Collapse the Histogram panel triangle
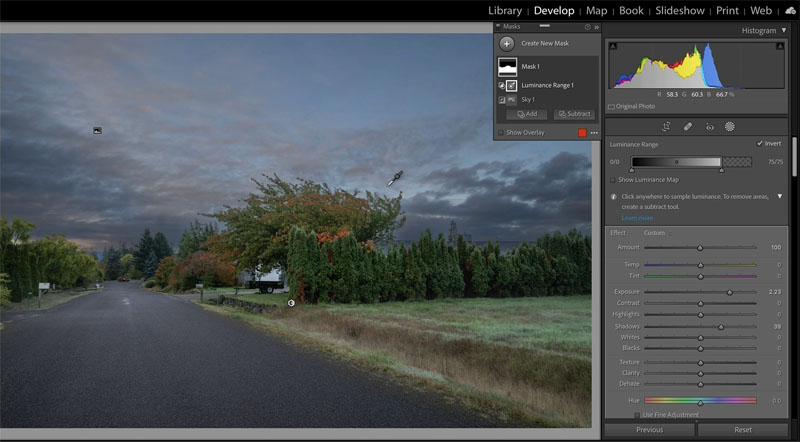Image resolution: width=800 pixels, height=442 pixels. coord(784,31)
